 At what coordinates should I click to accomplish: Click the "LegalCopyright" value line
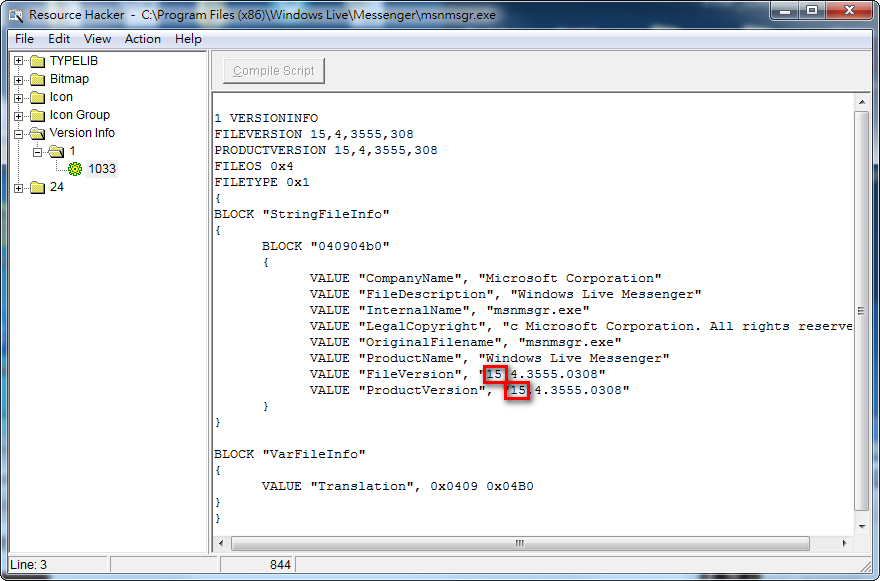pyautogui.click(x=581, y=326)
